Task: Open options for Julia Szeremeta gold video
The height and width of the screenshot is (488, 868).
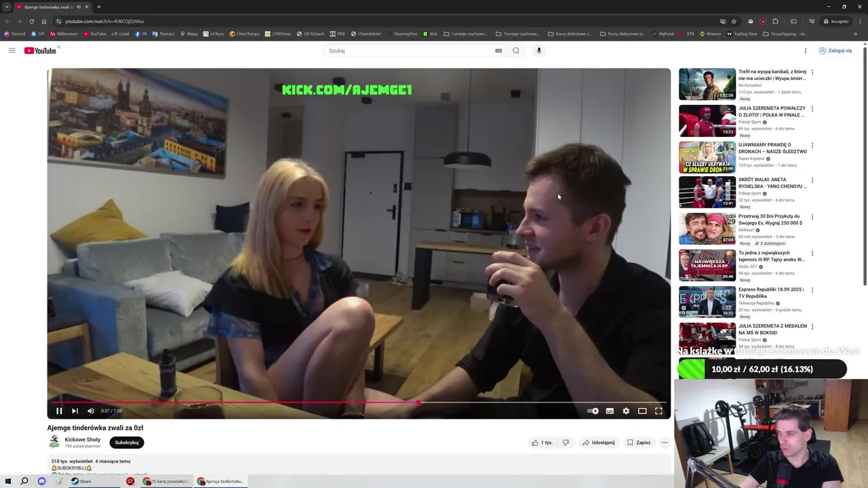Action: pos(812,108)
